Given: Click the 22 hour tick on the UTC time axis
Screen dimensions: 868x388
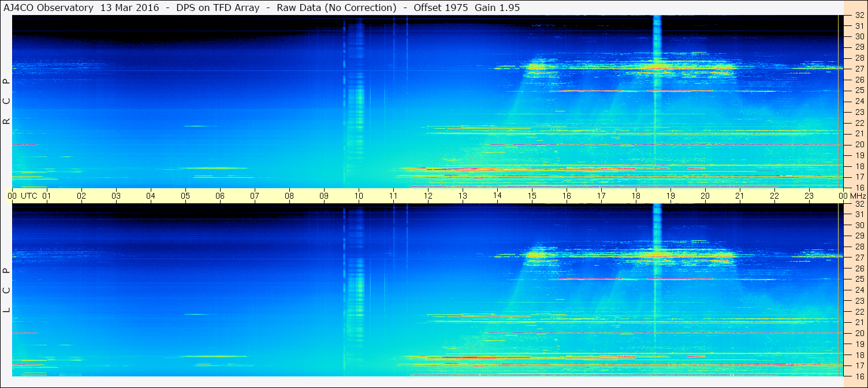Looking at the screenshot, I should click(x=774, y=196).
